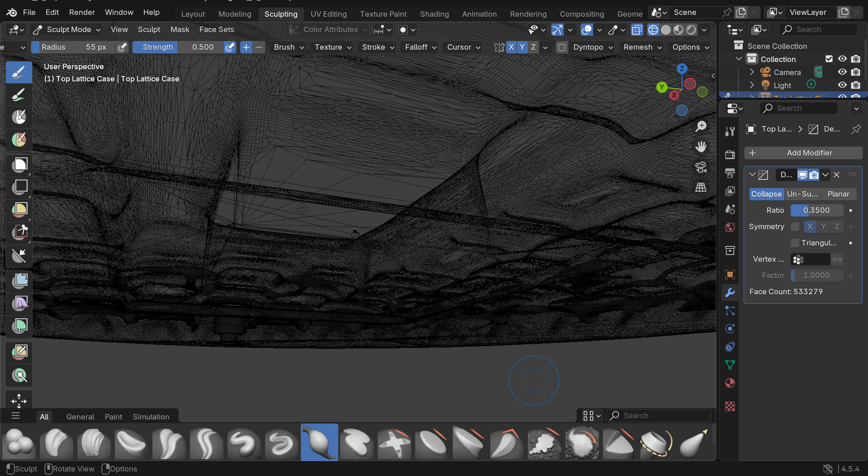Adjust the brush Strength slider

point(179,47)
